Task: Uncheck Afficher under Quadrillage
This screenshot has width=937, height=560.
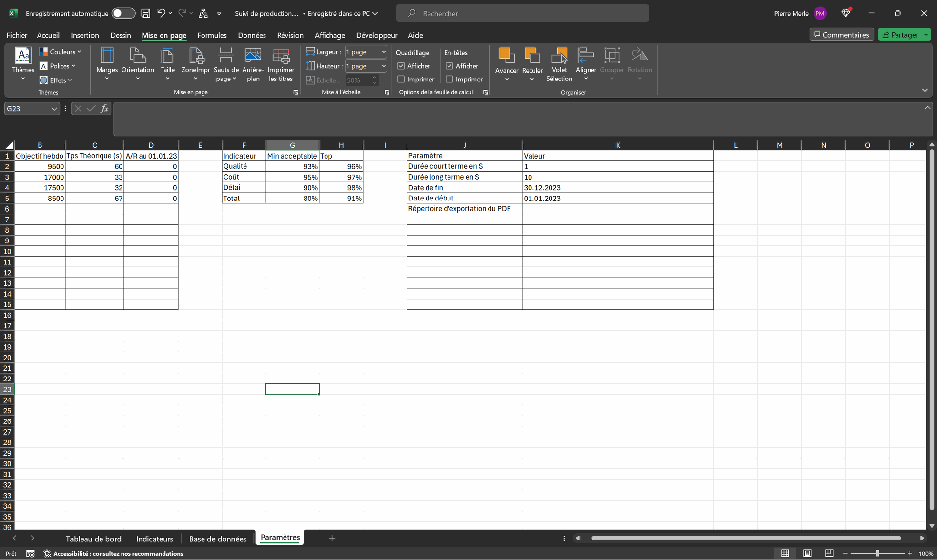Action: pyautogui.click(x=401, y=66)
